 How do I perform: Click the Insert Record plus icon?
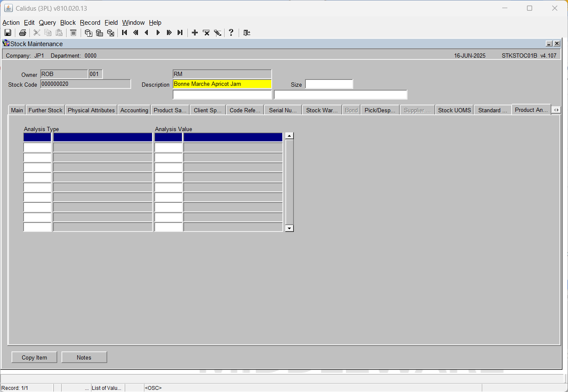click(x=195, y=32)
